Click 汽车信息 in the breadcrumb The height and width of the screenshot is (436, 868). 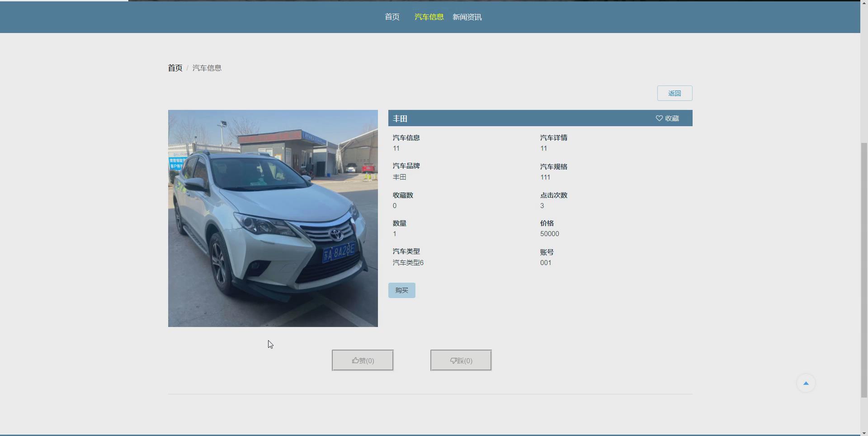point(207,68)
